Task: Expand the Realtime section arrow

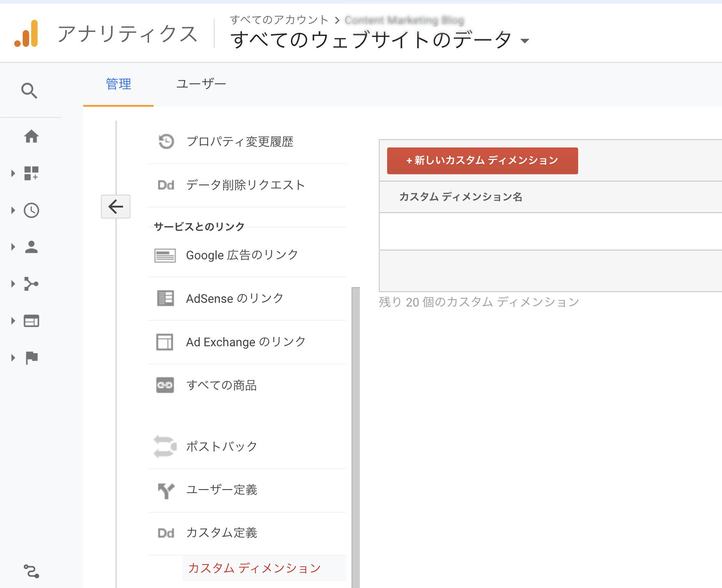Action: click(13, 210)
